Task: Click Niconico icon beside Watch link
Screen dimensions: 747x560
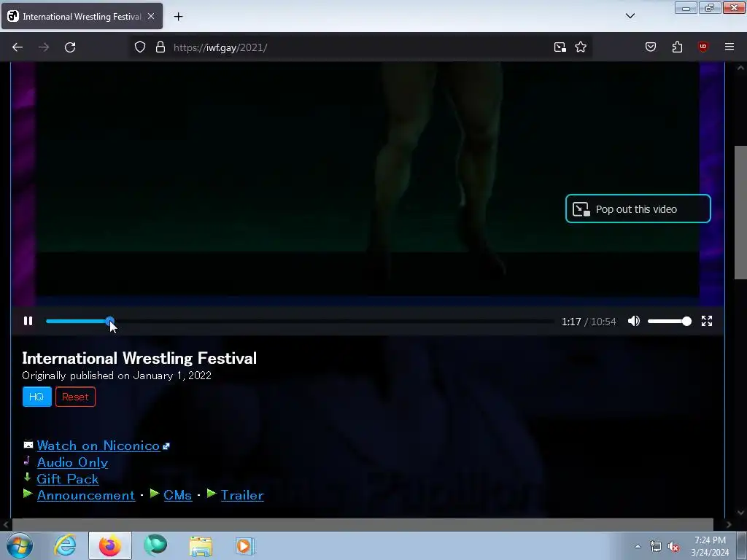Action: [28, 444]
